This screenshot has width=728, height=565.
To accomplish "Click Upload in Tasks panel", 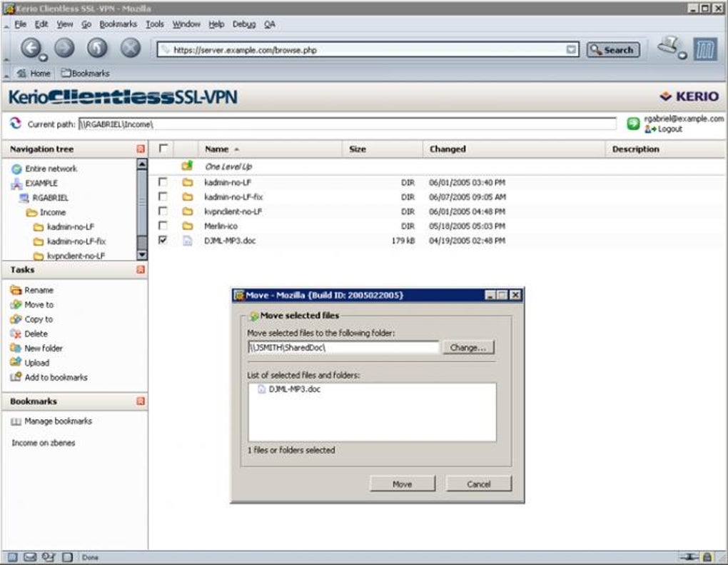I will point(36,363).
